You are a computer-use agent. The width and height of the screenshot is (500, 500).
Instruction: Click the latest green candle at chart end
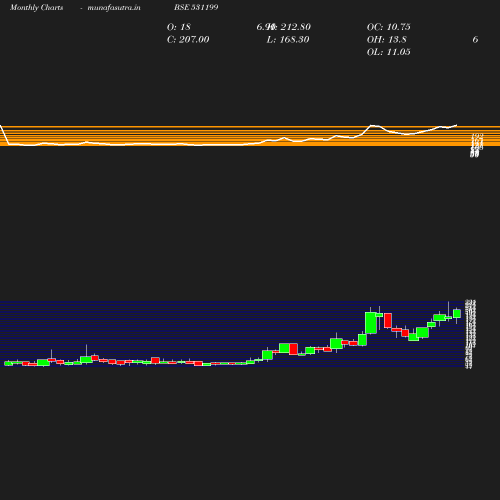tap(457, 313)
